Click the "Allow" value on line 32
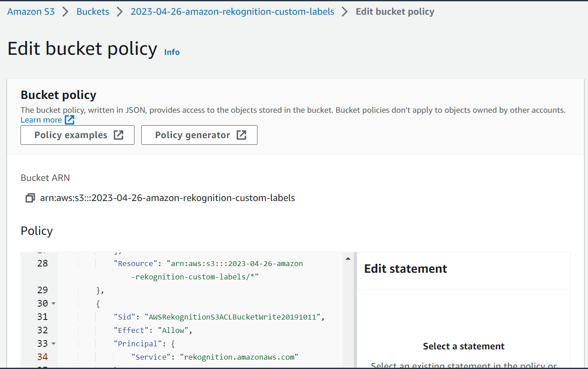This screenshot has height=369, width=588. pyautogui.click(x=173, y=330)
